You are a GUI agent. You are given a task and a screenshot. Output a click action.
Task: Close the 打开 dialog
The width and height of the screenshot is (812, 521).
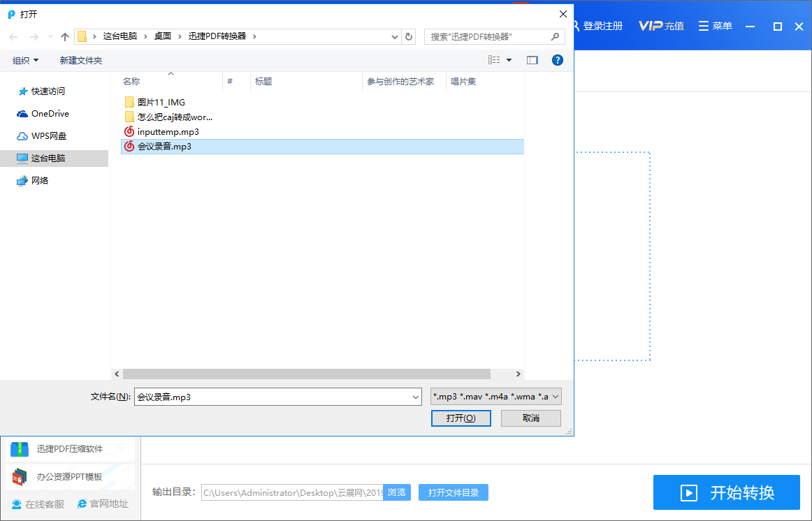(x=563, y=14)
